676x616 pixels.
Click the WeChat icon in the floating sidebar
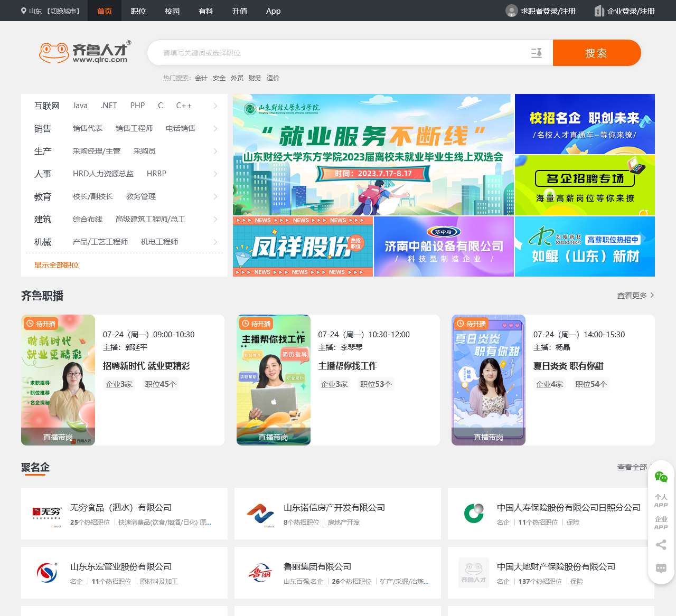coord(661,477)
